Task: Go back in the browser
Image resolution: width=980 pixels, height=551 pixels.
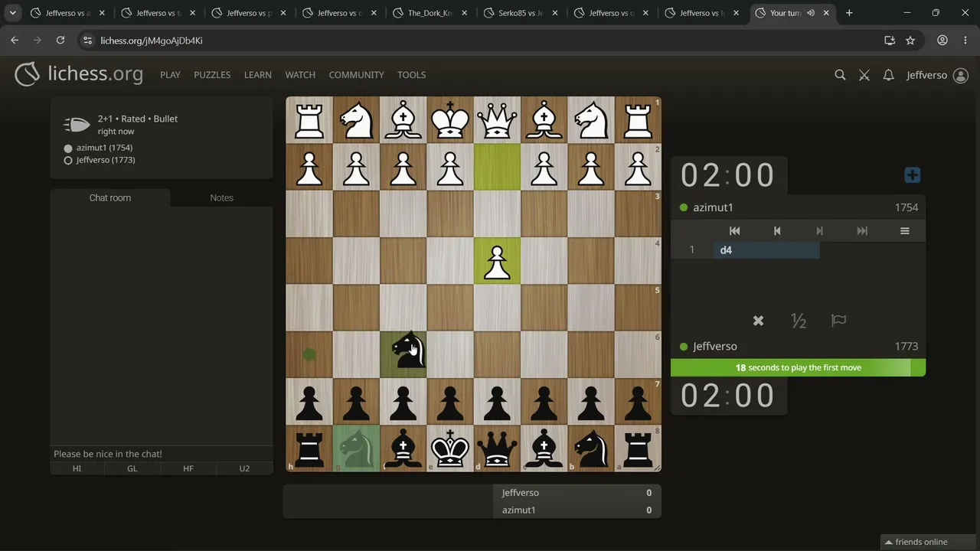Action: pyautogui.click(x=15, y=41)
